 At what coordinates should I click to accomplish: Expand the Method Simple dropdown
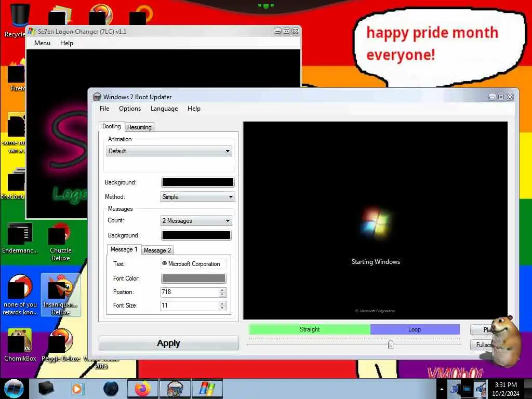pos(197,197)
